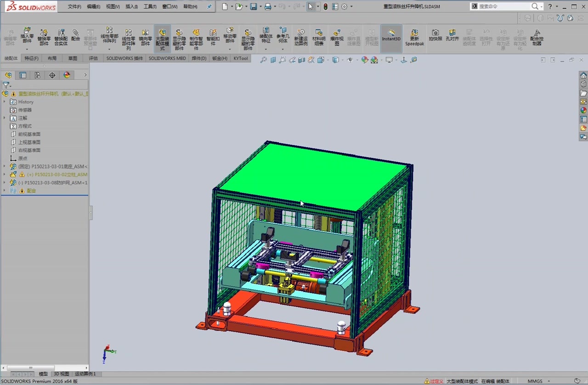This screenshot has width=588, height=385.
Task: Switch to the 评估 ribbon tab
Action: [x=93, y=58]
